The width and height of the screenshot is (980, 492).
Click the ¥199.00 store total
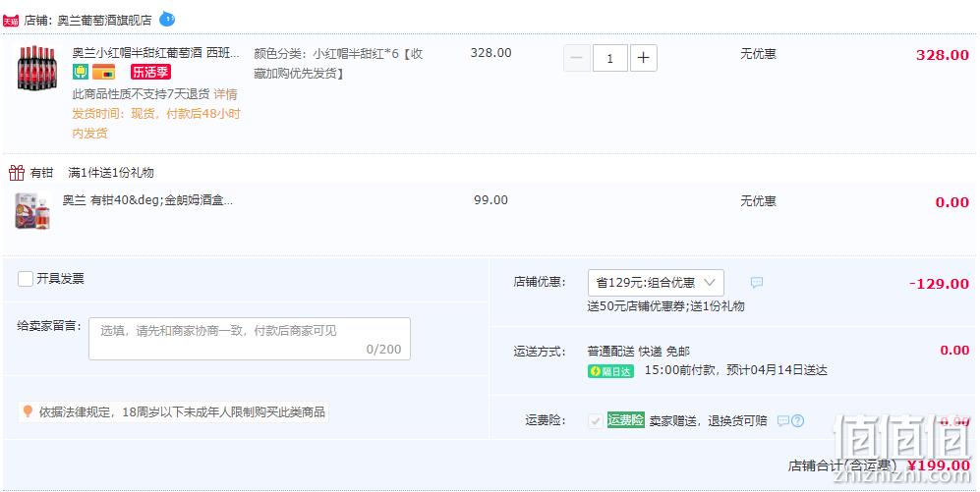coord(939,465)
